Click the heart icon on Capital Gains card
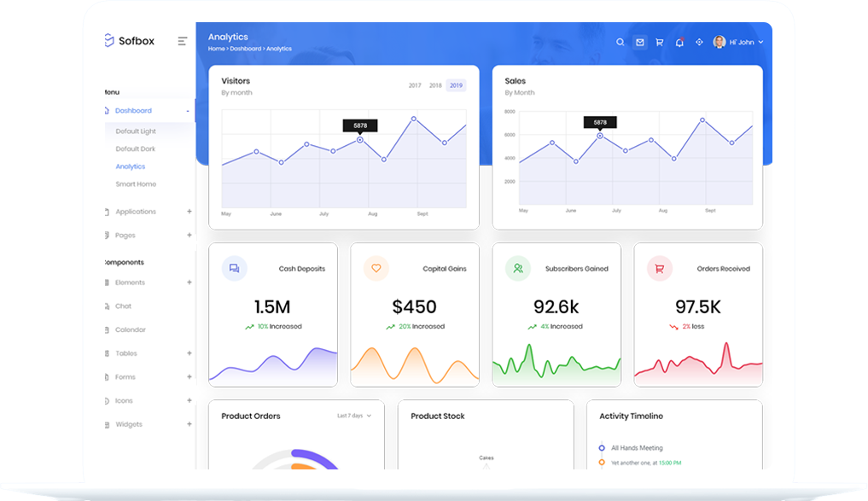This screenshot has width=868, height=501. pos(376,268)
